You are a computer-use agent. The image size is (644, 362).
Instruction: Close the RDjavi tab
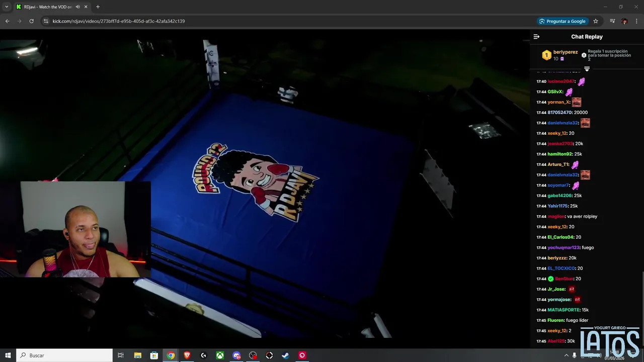click(x=86, y=7)
